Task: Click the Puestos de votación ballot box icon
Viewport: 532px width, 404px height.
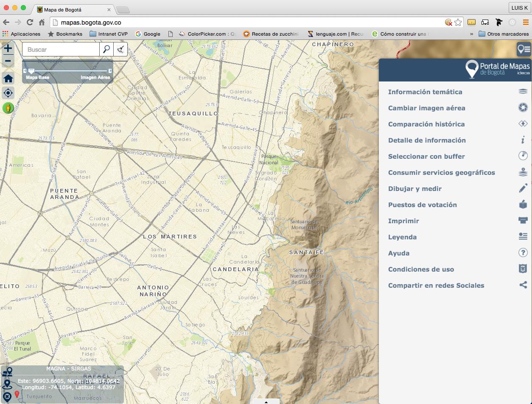Action: [523, 204]
